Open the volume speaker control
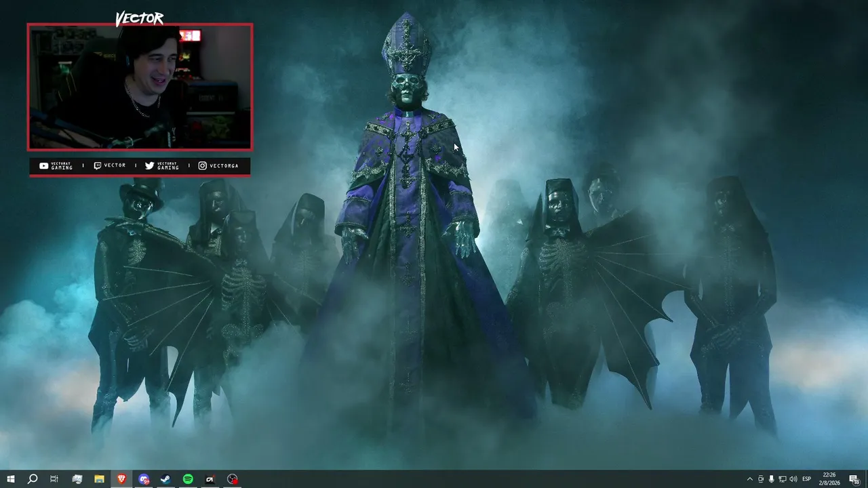Screen dimensions: 868x488 pyautogui.click(x=793, y=479)
